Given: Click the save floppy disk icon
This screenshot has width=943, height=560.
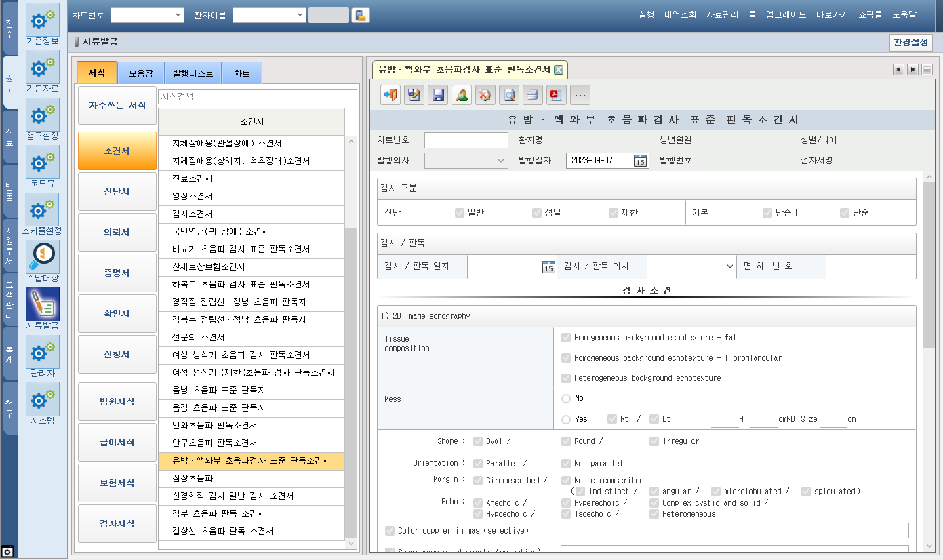Looking at the screenshot, I should (438, 96).
